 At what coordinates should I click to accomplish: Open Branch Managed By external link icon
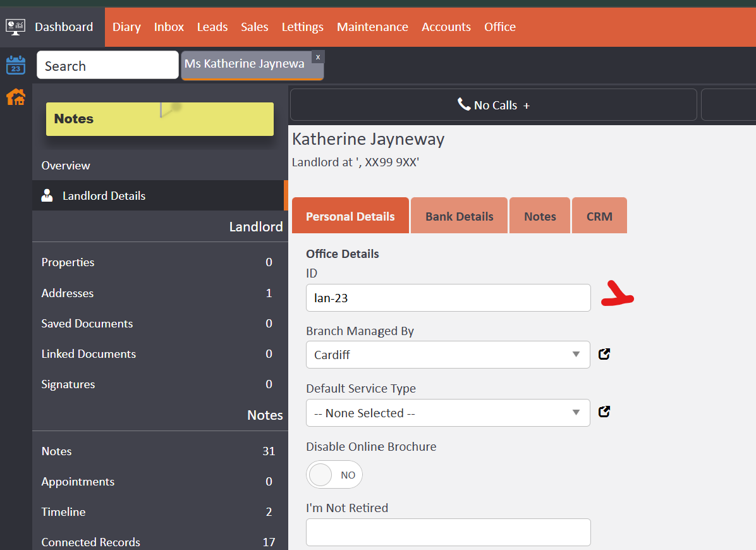pos(604,354)
